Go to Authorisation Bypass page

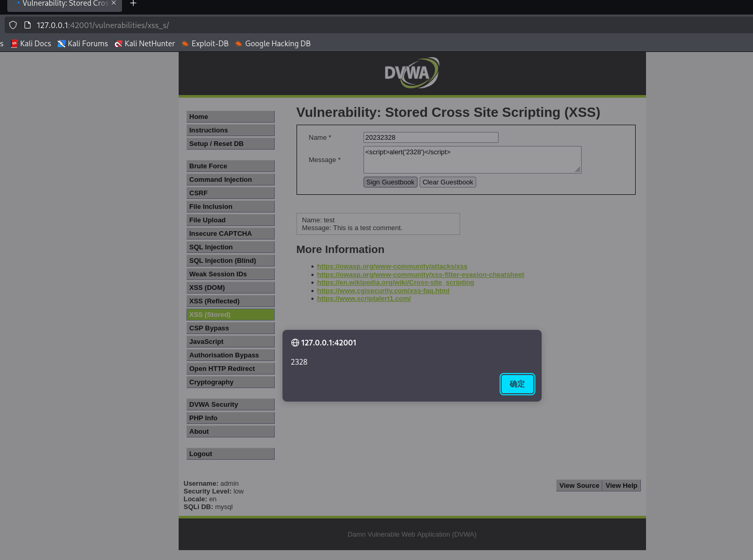[x=230, y=355]
